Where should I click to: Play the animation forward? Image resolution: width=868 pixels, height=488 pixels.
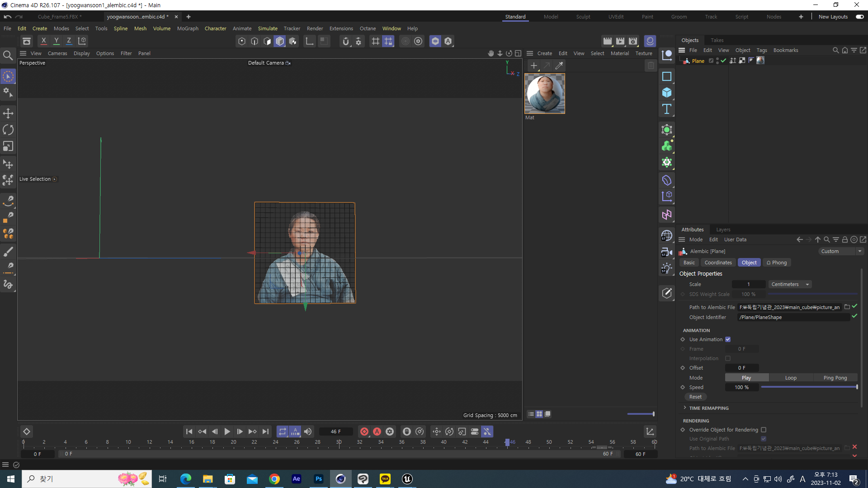click(227, 432)
